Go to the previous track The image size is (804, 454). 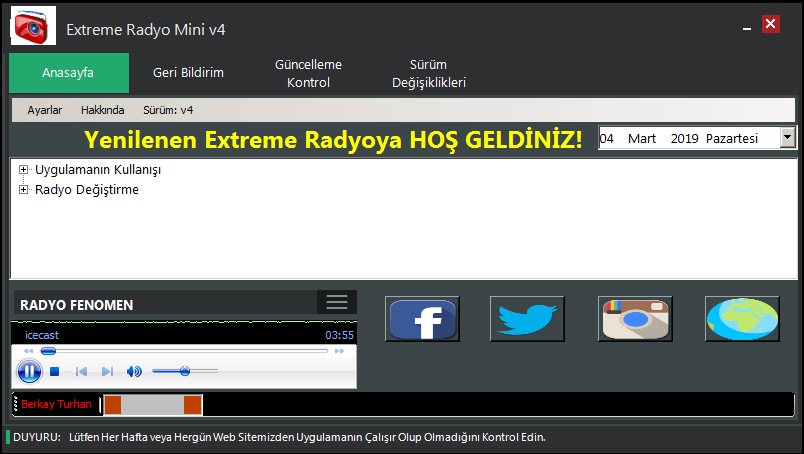81,371
